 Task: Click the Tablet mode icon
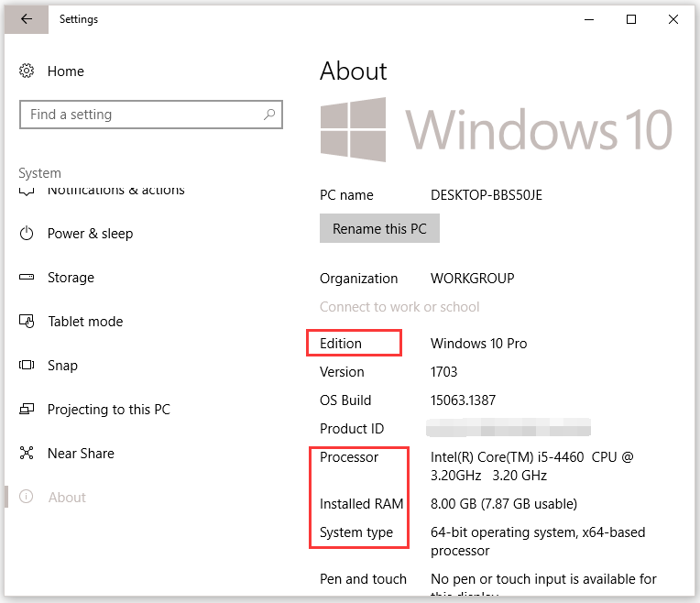tap(27, 321)
